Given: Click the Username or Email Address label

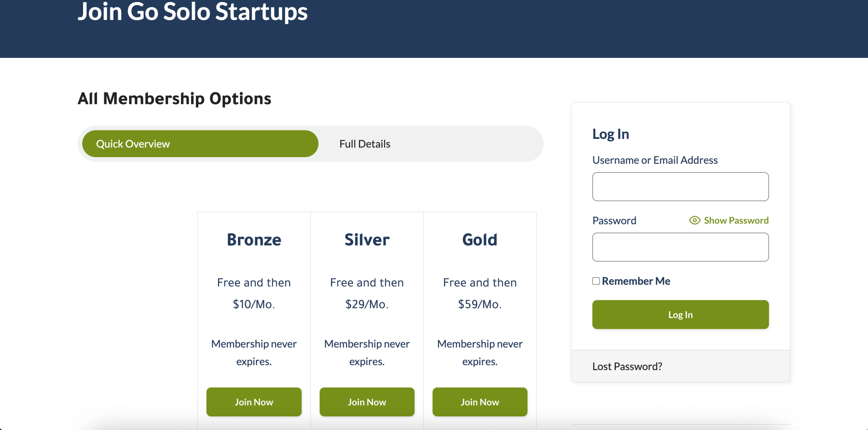Looking at the screenshot, I should (655, 160).
